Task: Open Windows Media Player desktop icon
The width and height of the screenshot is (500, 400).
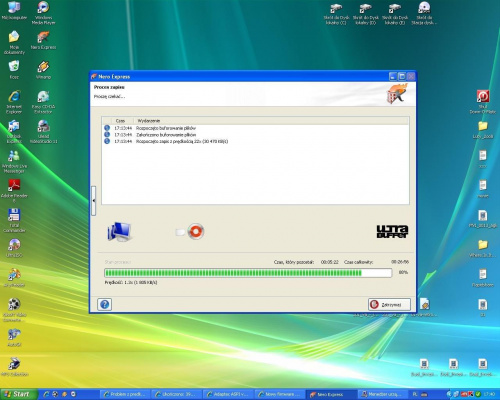Action: [x=43, y=13]
